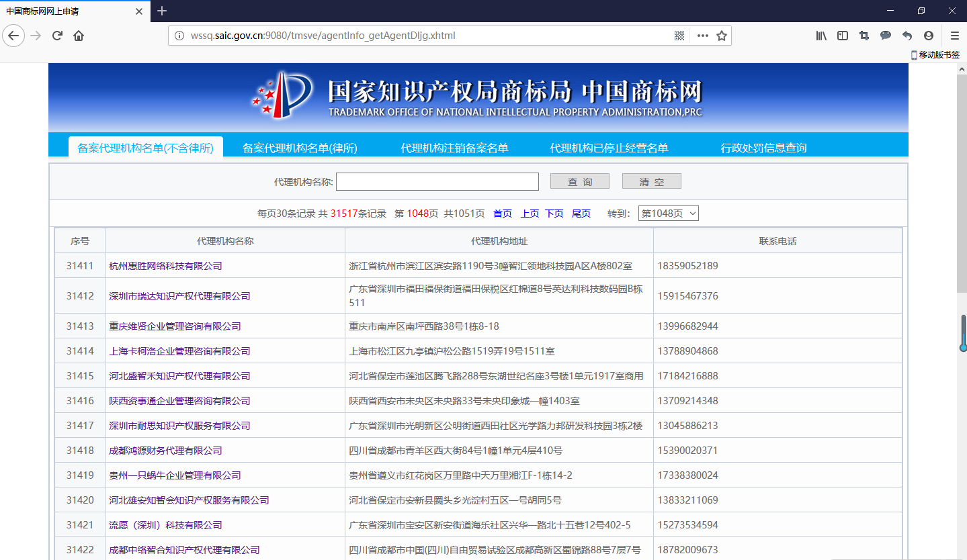Select phone number 18359052189
This screenshot has width=967, height=560.
[x=688, y=266]
